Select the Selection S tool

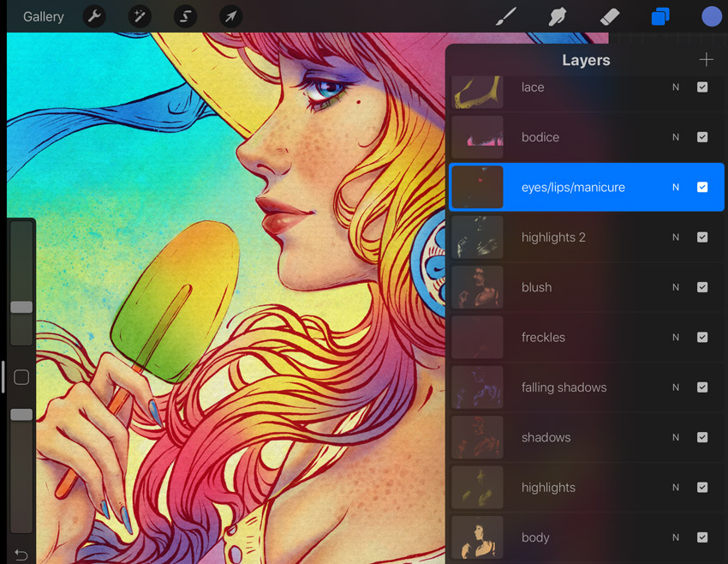[x=185, y=17]
